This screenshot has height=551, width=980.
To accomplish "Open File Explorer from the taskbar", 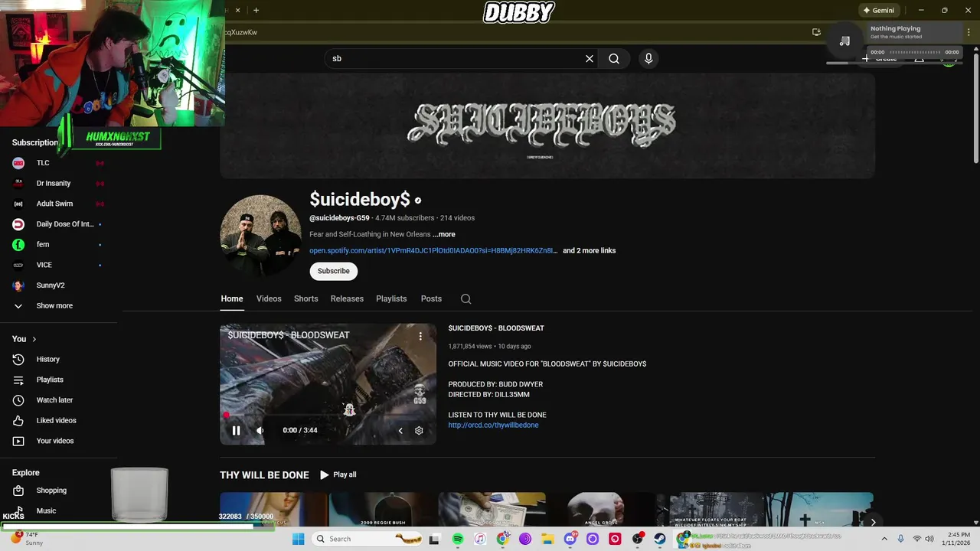I will point(547,539).
